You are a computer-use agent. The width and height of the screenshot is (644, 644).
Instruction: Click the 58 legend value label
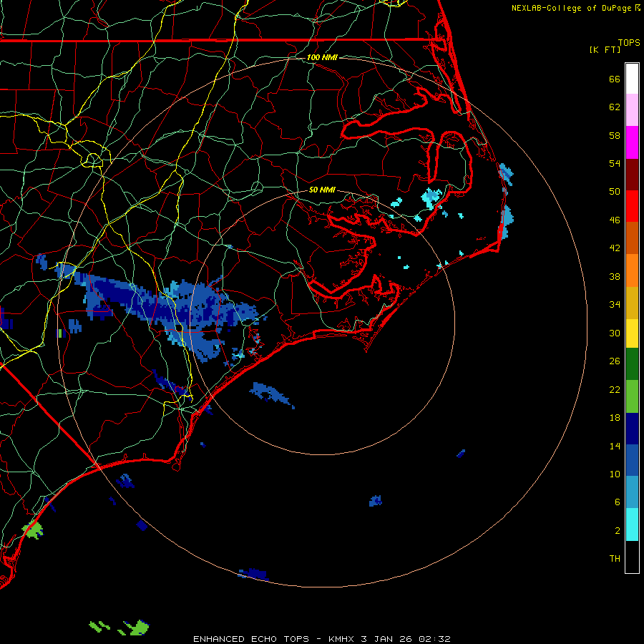coord(615,135)
